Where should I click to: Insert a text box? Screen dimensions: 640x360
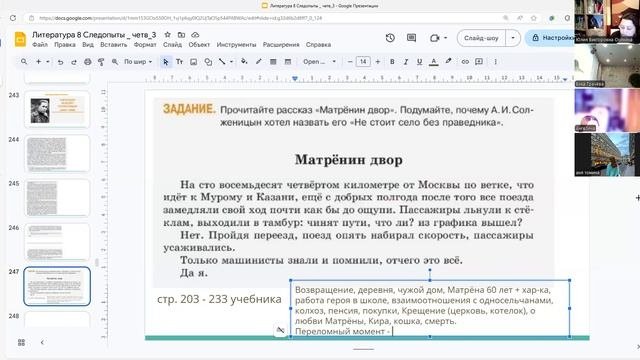point(179,62)
